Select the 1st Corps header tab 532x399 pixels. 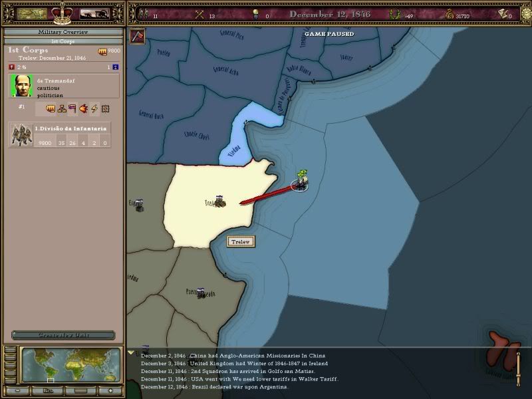63,41
